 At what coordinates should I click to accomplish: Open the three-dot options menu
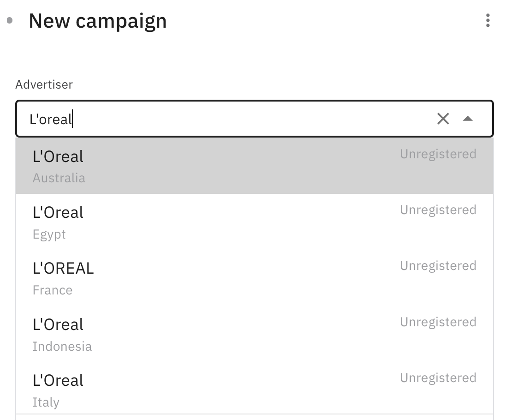point(488,21)
